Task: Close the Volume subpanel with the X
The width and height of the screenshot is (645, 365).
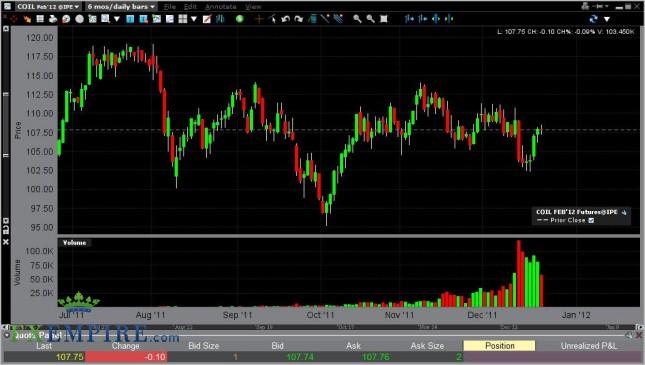Action: (6, 242)
